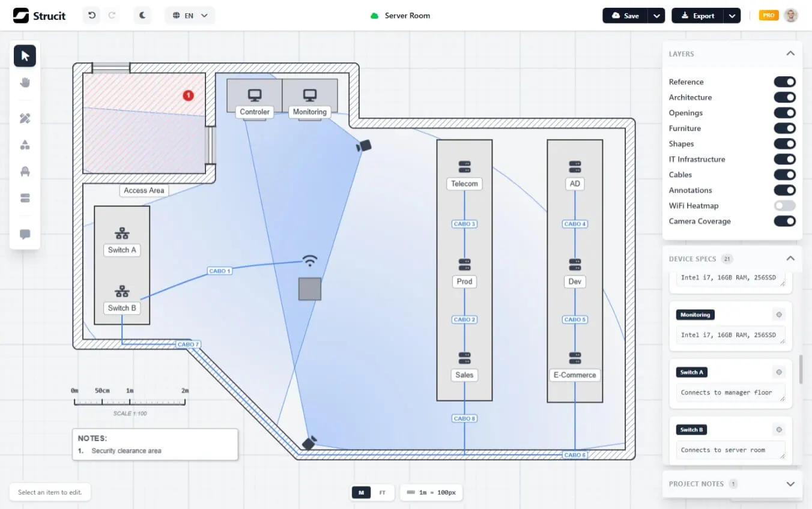Toggle the Architecture layer
Viewport: 812px width, 509px height.
(784, 97)
